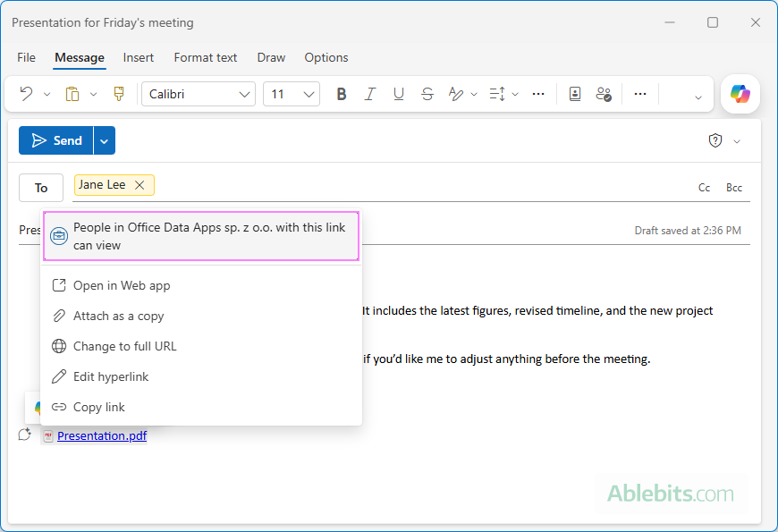Toggle Italic formatting
Screen dimensions: 778x532
tap(369, 94)
